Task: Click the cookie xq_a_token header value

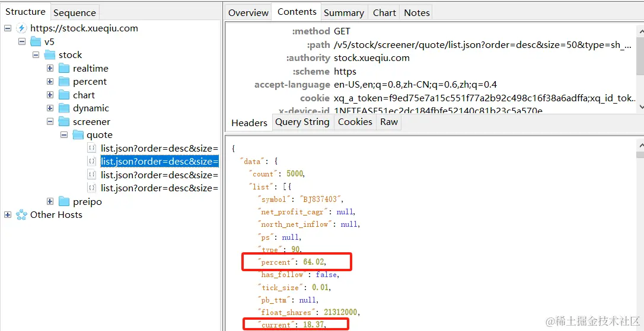Action: tap(485, 98)
